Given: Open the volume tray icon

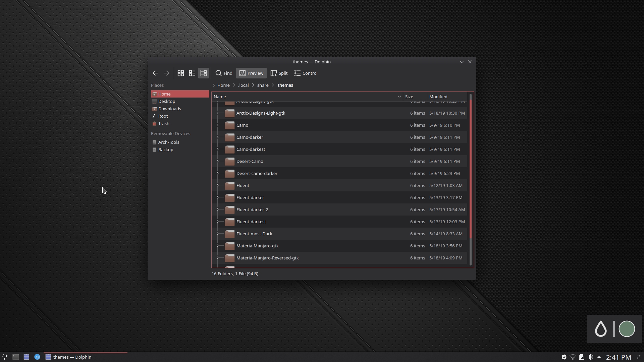Looking at the screenshot, I should (590, 357).
